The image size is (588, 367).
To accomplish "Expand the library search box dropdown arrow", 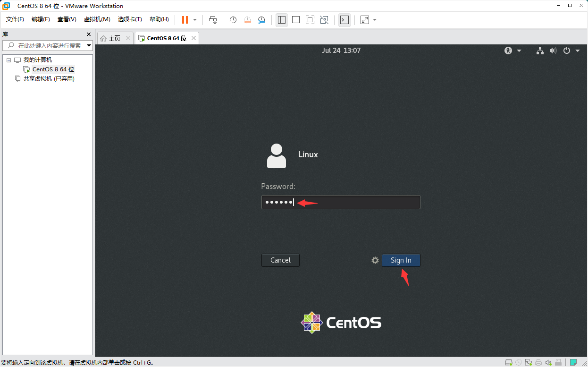I will pos(89,46).
